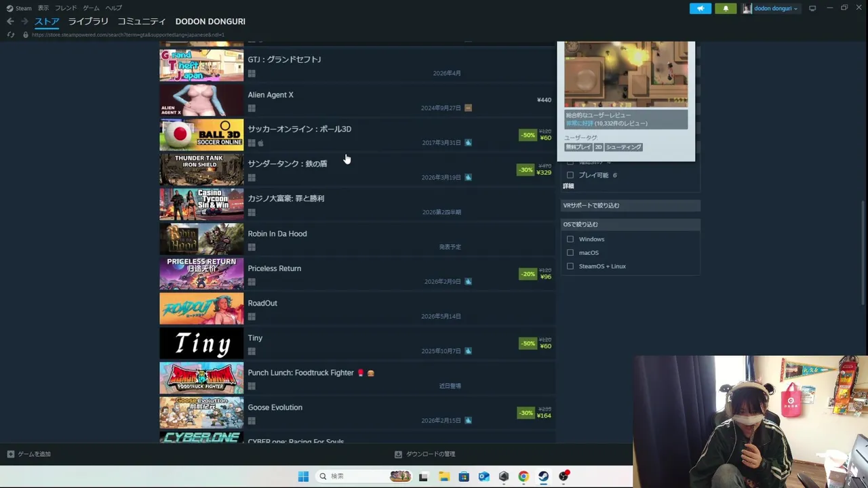Image resolution: width=868 pixels, height=488 pixels.
Task: Open the DODON DONGURI profile tab
Action: tap(210, 22)
